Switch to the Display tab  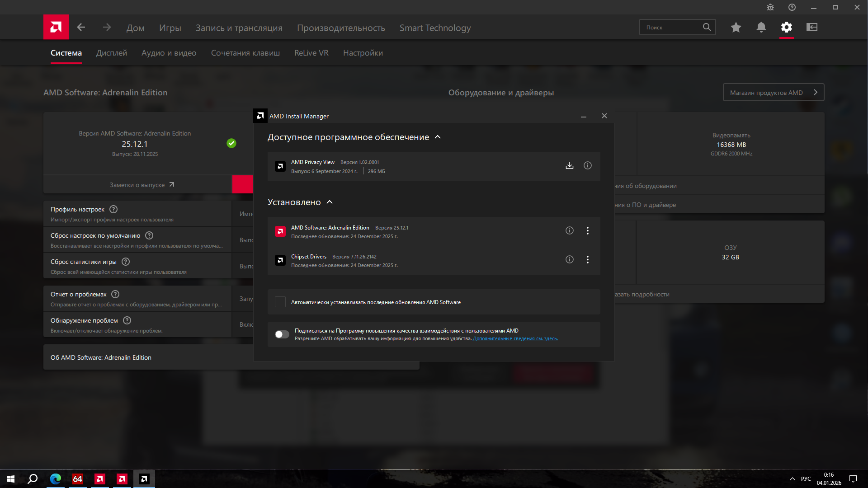112,53
